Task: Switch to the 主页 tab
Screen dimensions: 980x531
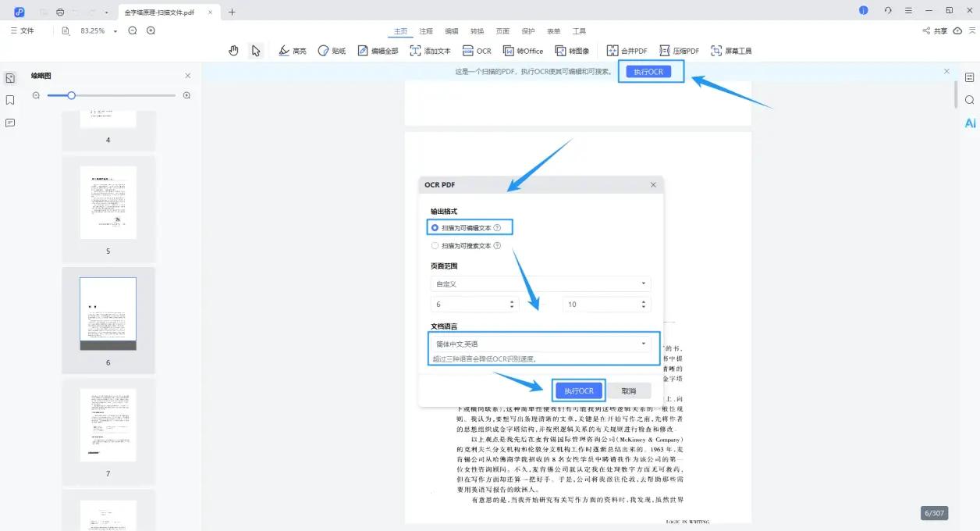Action: point(400,31)
